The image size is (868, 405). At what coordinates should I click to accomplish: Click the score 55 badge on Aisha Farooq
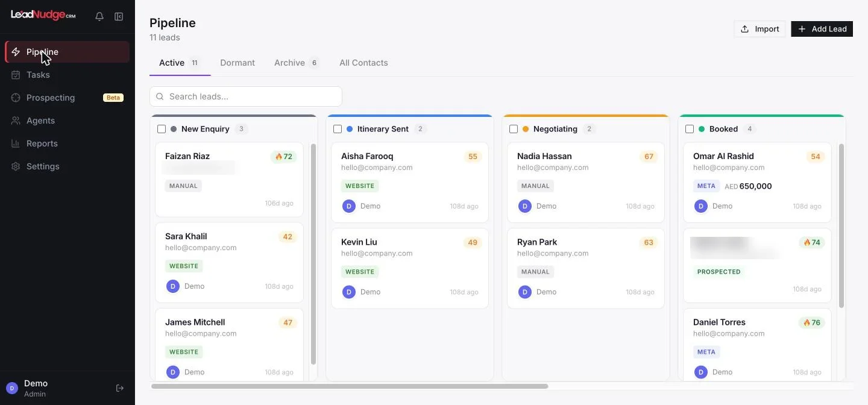click(x=473, y=157)
